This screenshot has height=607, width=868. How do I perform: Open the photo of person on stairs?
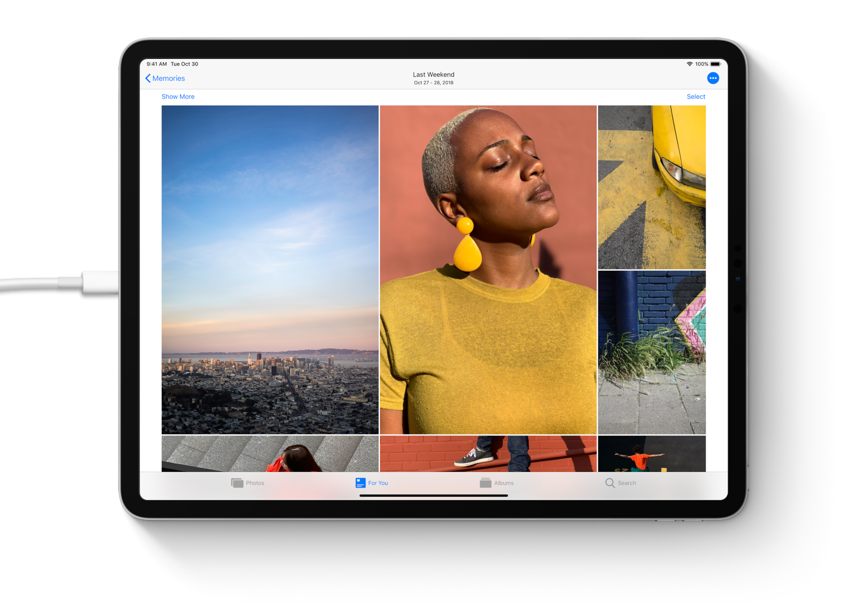coord(270,454)
